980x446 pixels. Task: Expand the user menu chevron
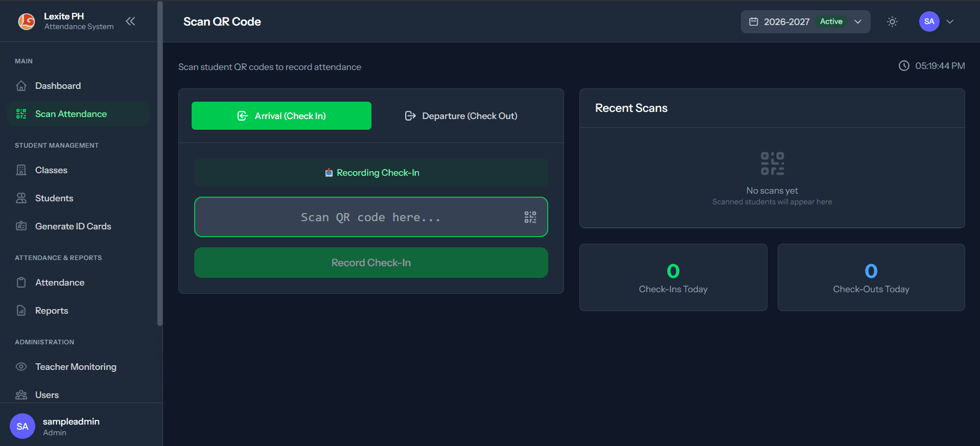coord(950,21)
